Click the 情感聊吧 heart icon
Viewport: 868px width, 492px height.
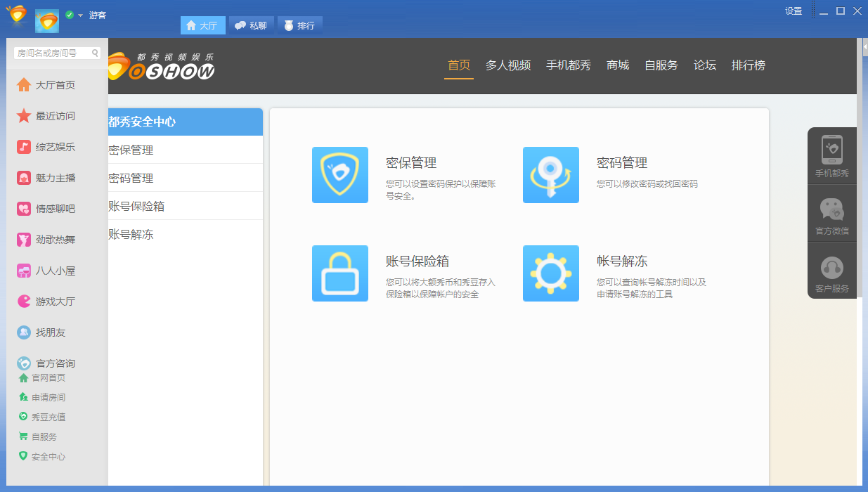tap(24, 209)
